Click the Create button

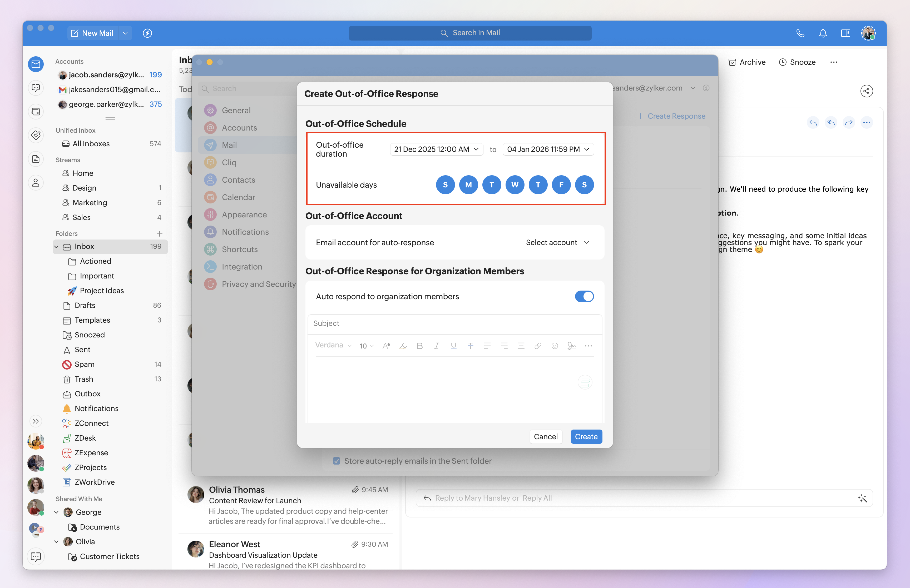[x=586, y=436]
